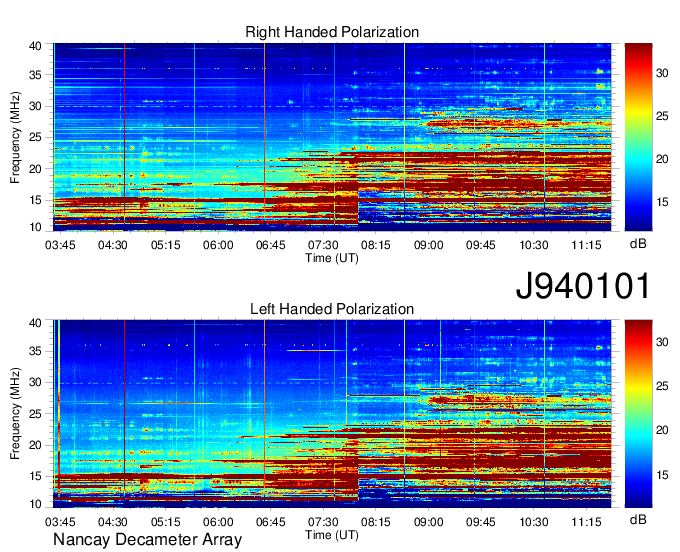Click the 15 dB tick on the Right Handed colorbar
Screen dimensions: 680x552
[662, 203]
